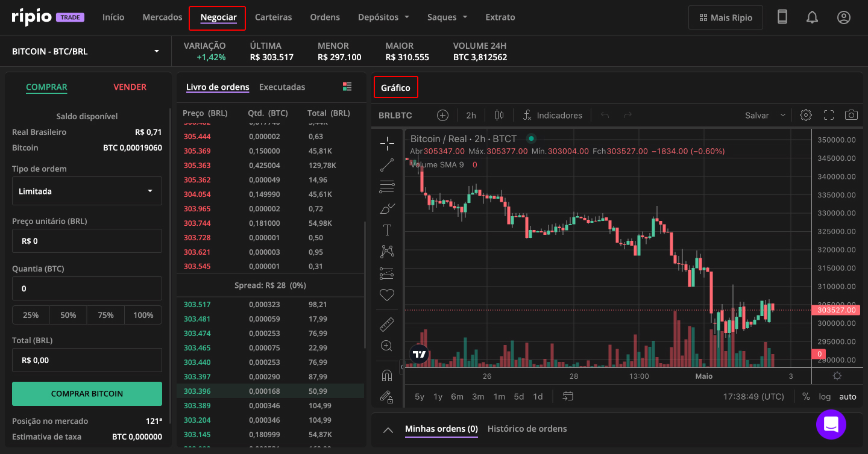Screen dimensions: 868x454
Task: Click the Quantia (BTC) input field
Action: [x=87, y=288]
